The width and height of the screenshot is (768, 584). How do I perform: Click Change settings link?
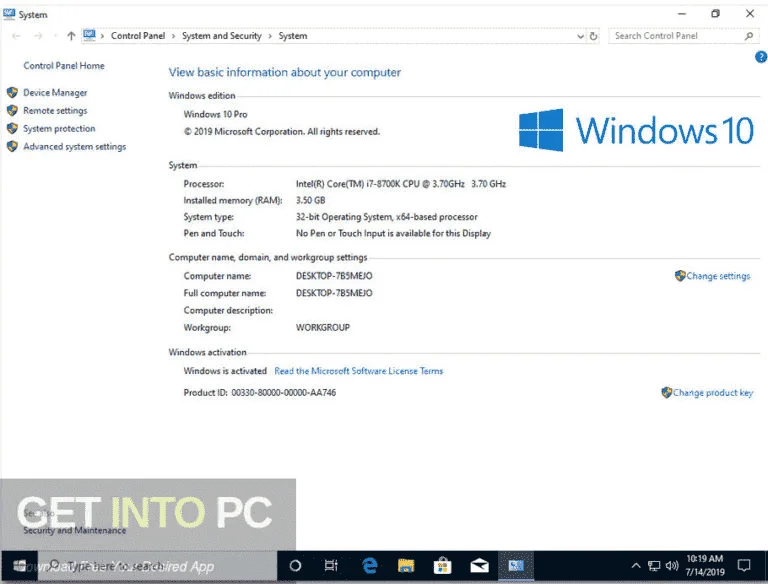718,276
